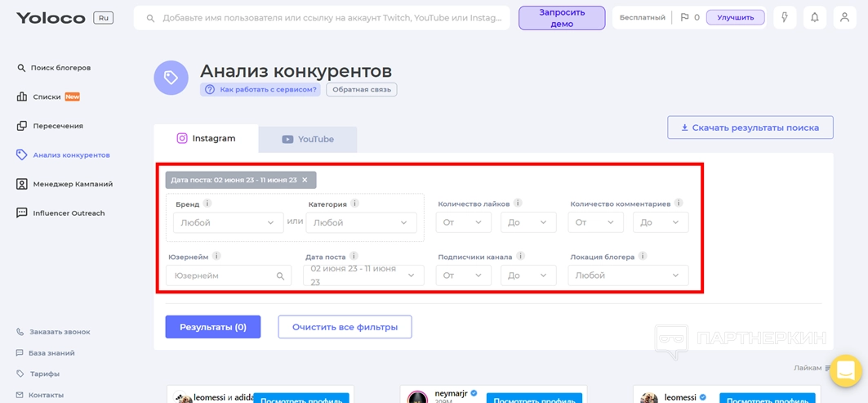Switch to the Instagram tab
868x403 pixels.
pos(206,139)
